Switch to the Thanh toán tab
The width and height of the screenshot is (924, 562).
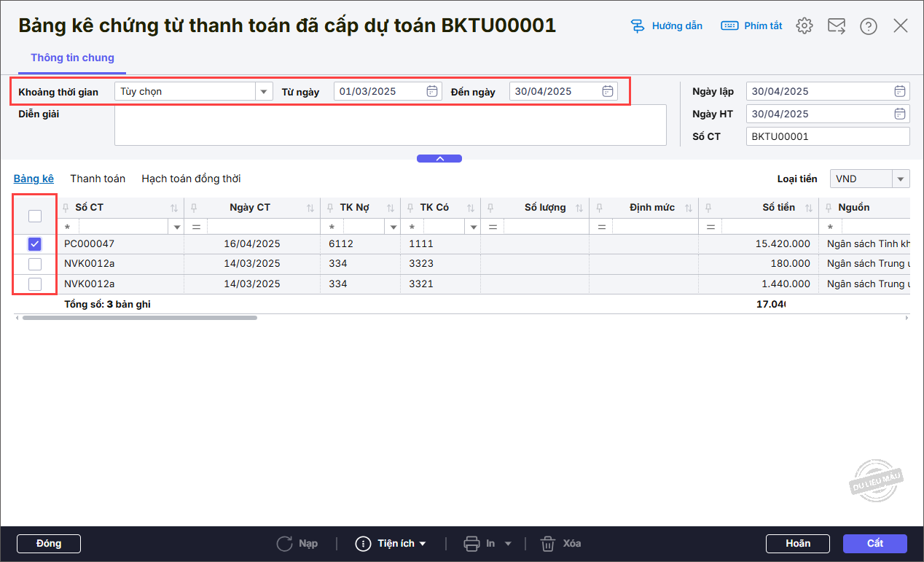pyautogui.click(x=98, y=179)
